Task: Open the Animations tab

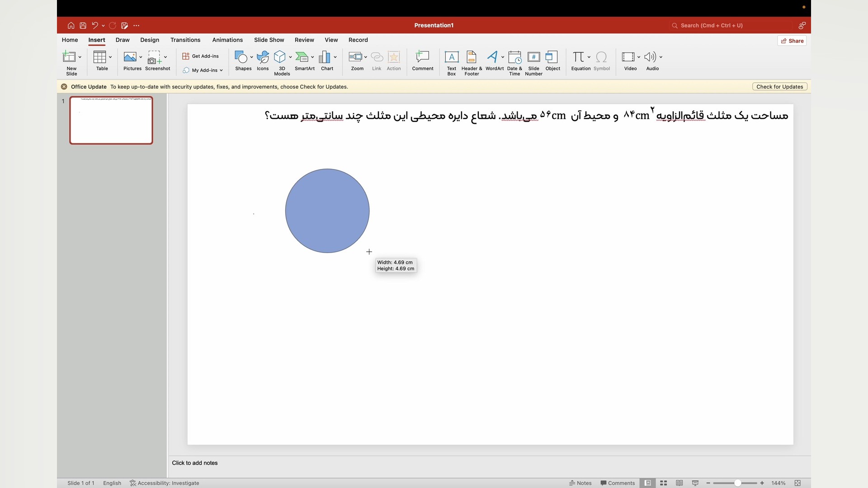Action: 227,40
